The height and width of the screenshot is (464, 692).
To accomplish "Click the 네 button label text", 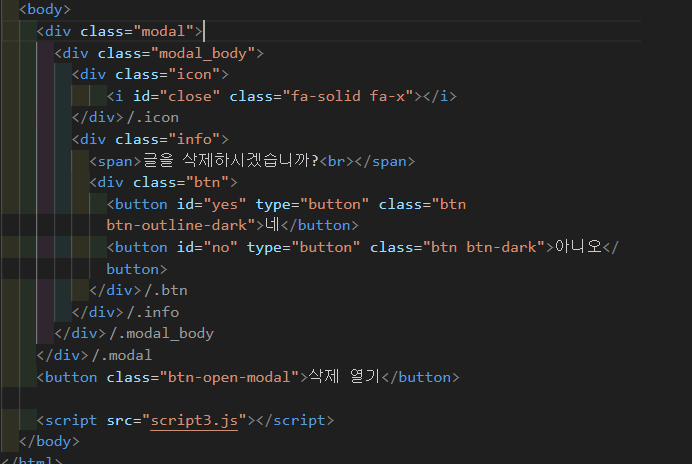I will tap(272, 225).
